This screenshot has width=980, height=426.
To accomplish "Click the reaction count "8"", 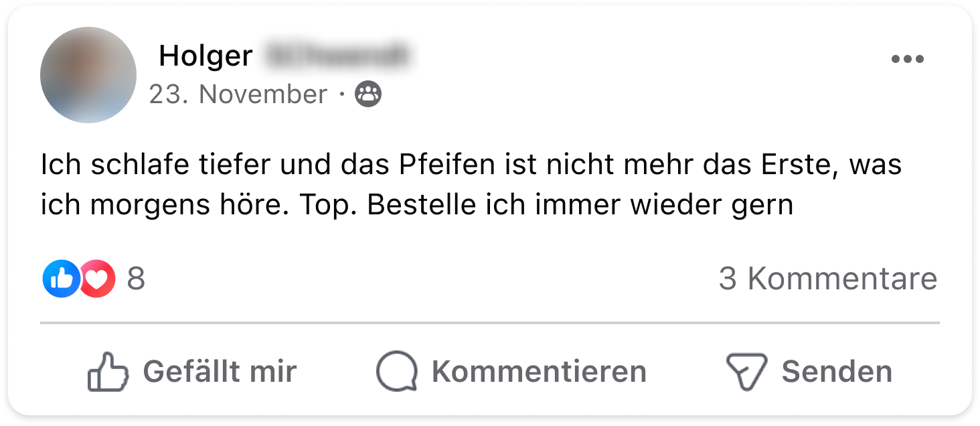I will (136, 279).
